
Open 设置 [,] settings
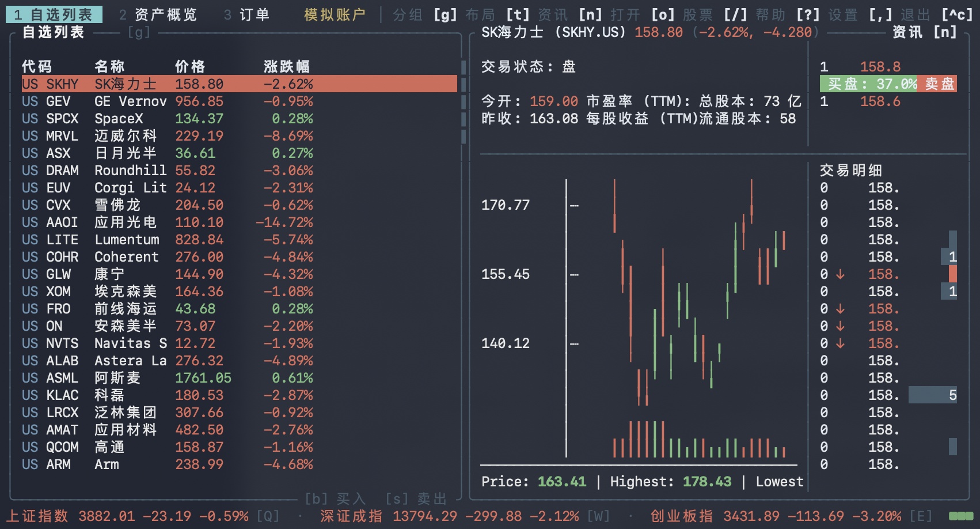pos(860,14)
